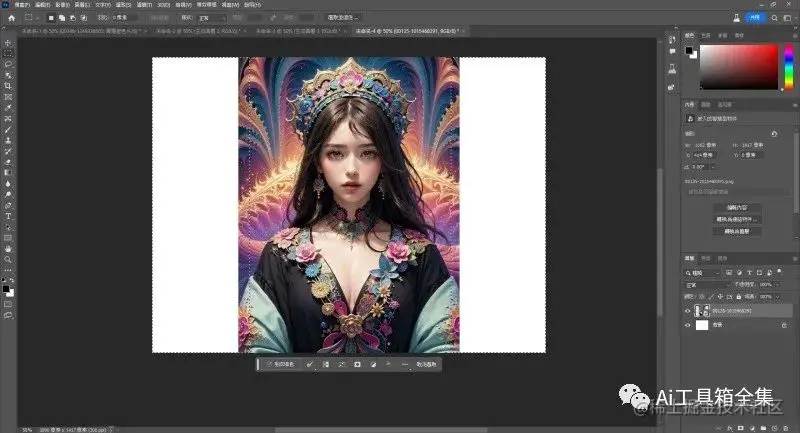Toggle lock position in Layers panel

pyautogui.click(x=720, y=296)
